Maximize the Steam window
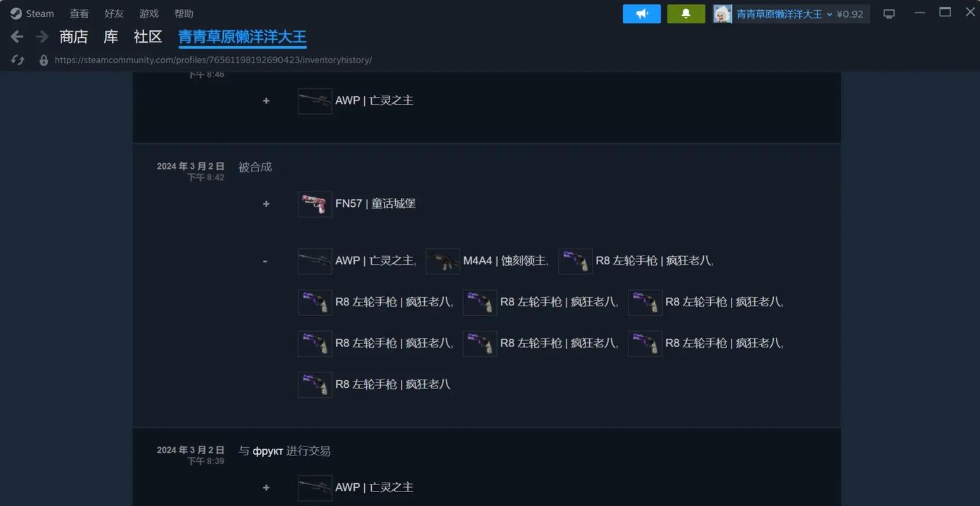 click(945, 12)
